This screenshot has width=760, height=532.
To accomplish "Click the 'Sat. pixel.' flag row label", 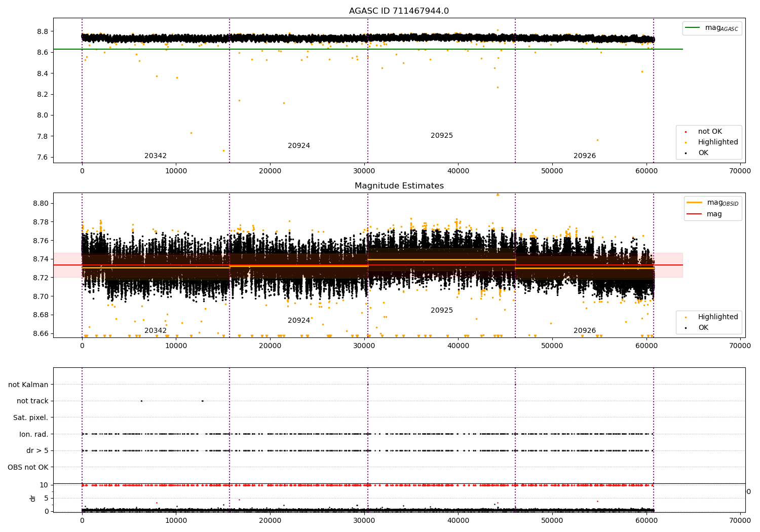I will [31, 418].
